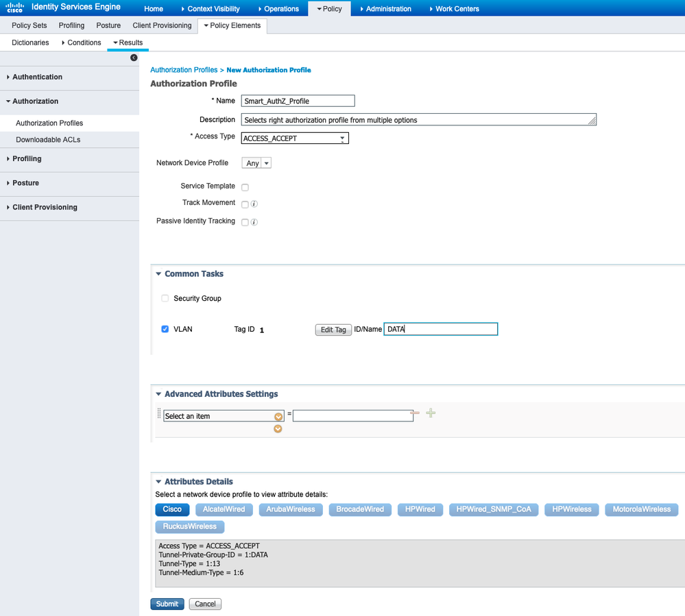The height and width of the screenshot is (616, 685).
Task: Click the Edit Tag button
Action: tap(333, 330)
